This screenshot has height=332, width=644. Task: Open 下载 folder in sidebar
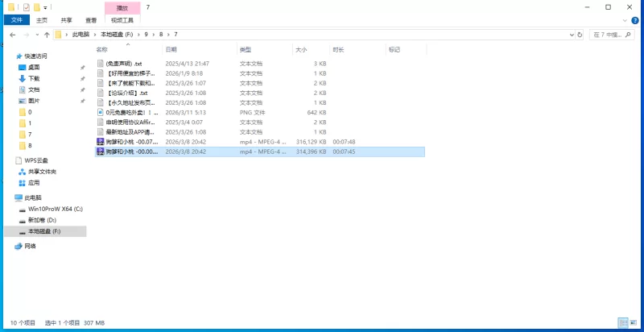34,78
